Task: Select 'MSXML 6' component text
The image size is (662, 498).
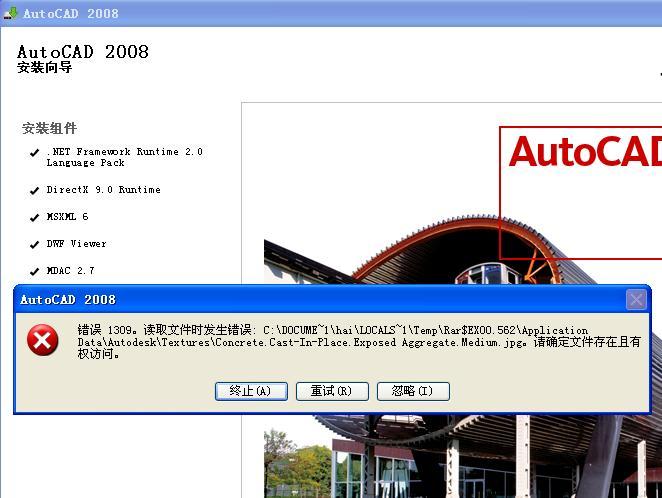Action: click(67, 217)
